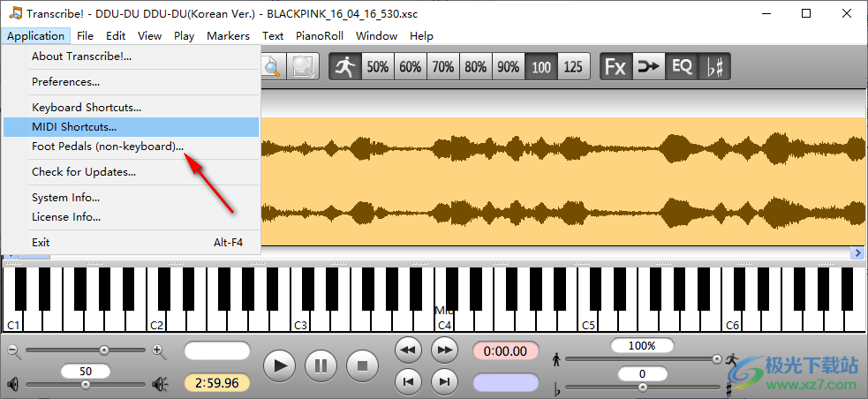Click the waveform scrollbar right arrow
The height and width of the screenshot is (399, 868).
[857, 252]
